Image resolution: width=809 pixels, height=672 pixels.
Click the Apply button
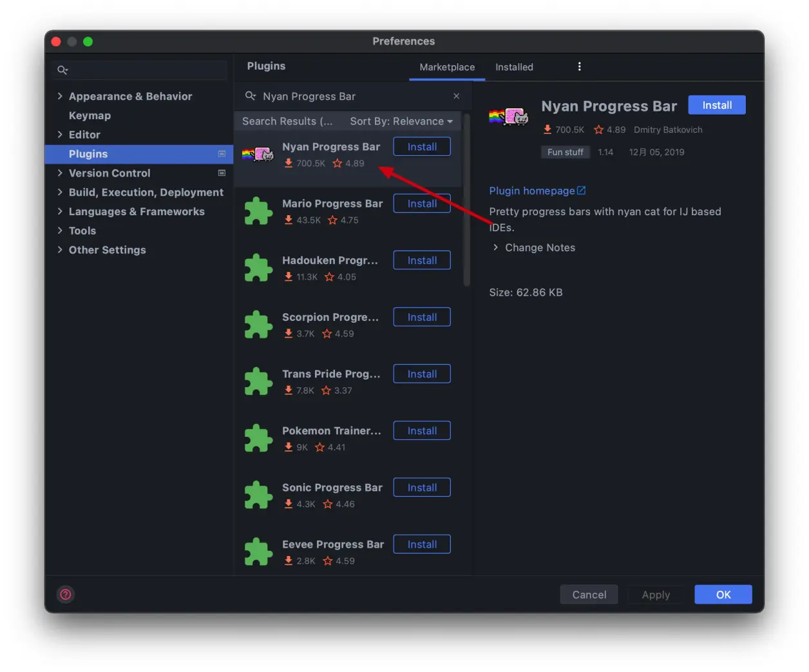pos(656,595)
